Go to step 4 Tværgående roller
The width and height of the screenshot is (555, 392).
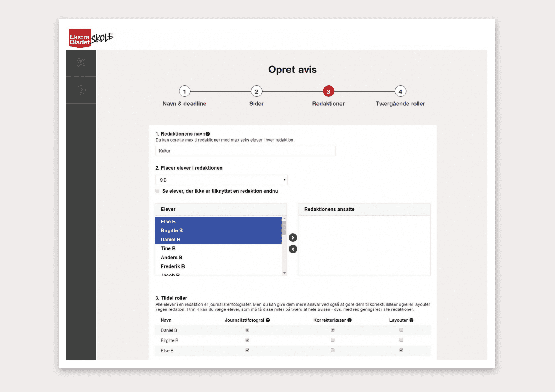pyautogui.click(x=400, y=91)
